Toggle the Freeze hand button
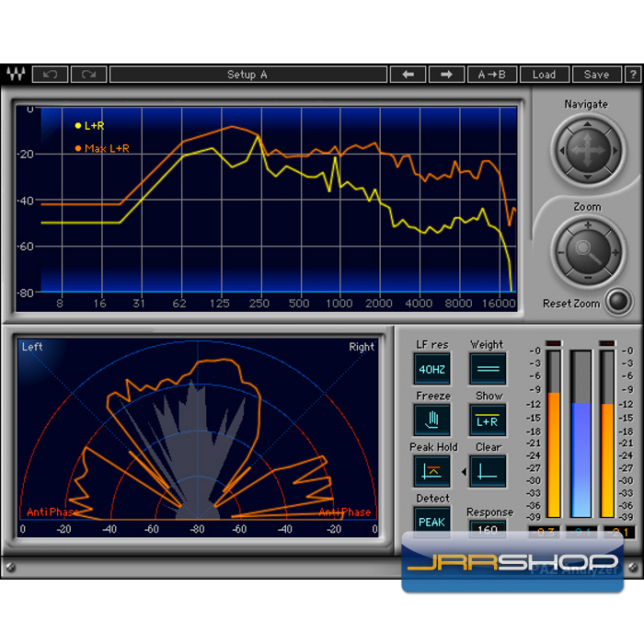 [x=431, y=420]
